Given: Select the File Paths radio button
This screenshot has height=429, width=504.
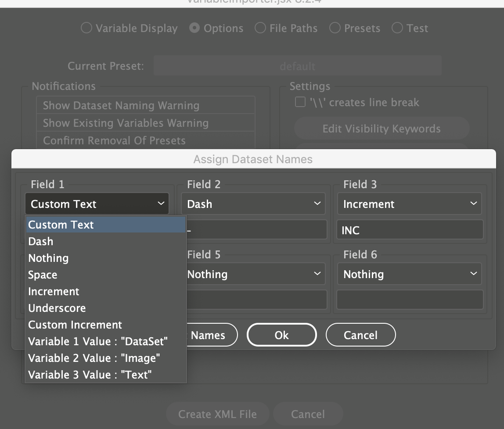Looking at the screenshot, I should (x=260, y=28).
